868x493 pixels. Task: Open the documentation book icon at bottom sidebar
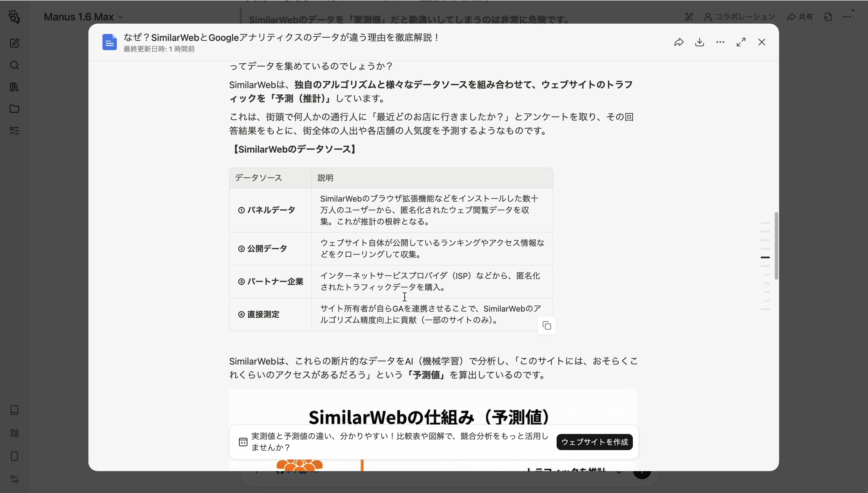tap(14, 410)
